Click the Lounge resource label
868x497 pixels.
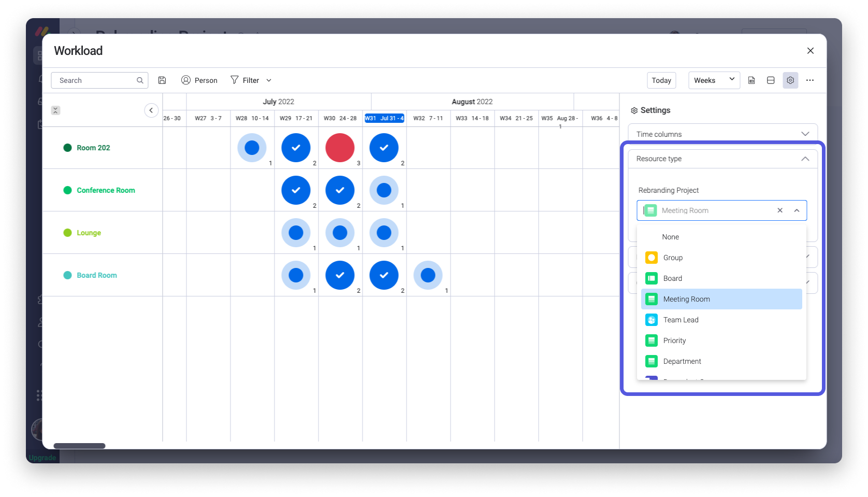point(89,233)
